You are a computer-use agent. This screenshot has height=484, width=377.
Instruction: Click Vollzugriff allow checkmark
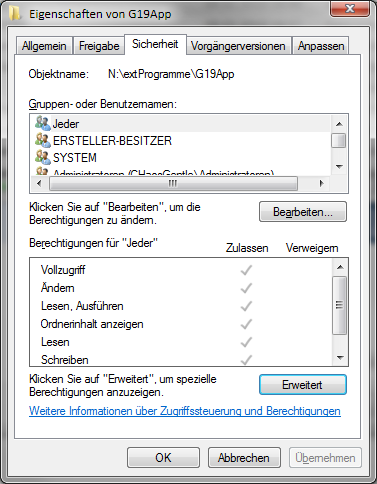pyautogui.click(x=246, y=270)
